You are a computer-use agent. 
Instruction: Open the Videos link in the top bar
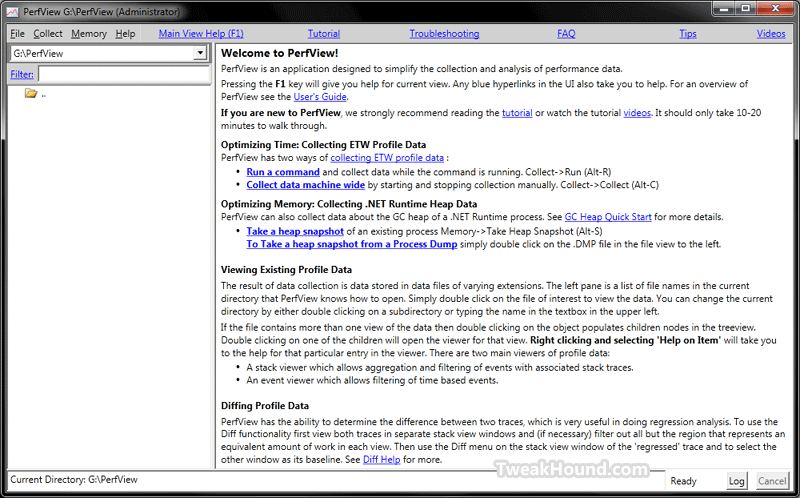click(x=771, y=34)
